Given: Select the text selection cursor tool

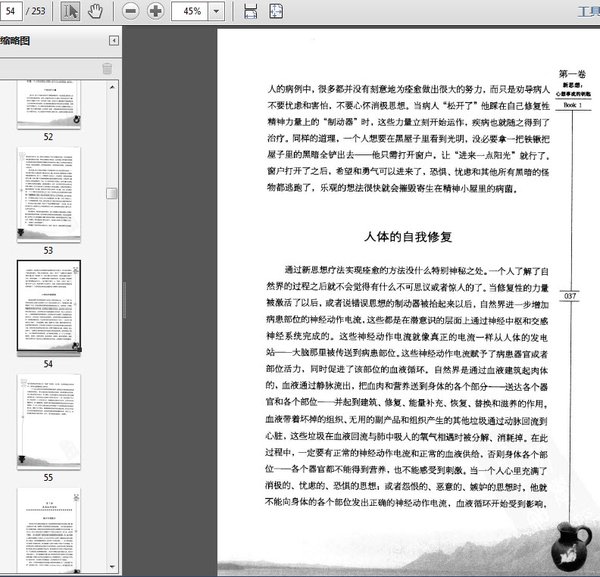Looking at the screenshot, I should [70, 11].
